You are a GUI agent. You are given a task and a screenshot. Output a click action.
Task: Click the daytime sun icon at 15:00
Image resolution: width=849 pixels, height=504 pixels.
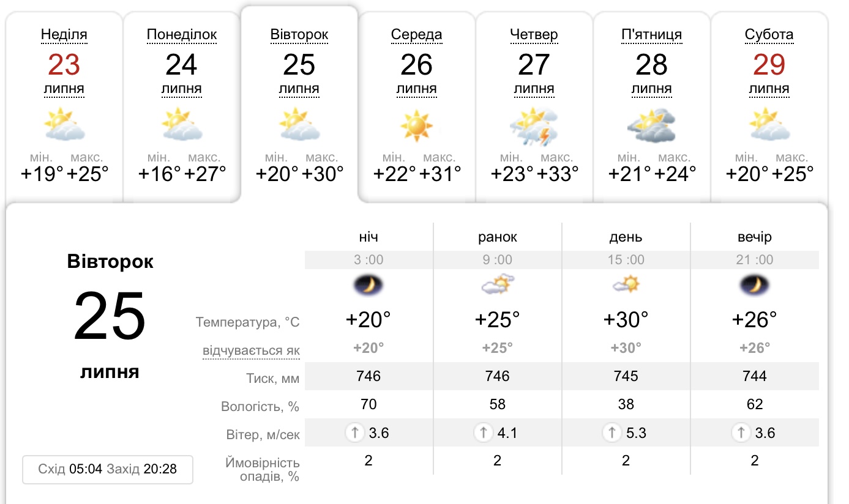(x=626, y=285)
